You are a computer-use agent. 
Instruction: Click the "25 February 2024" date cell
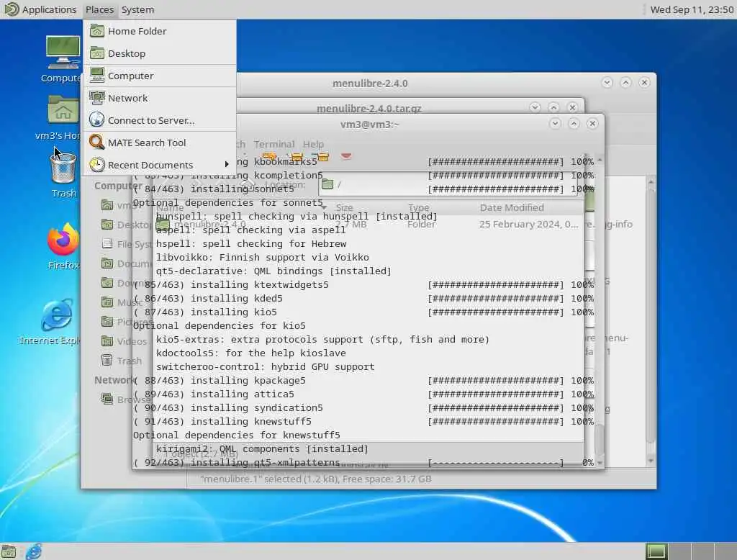pyautogui.click(x=528, y=225)
